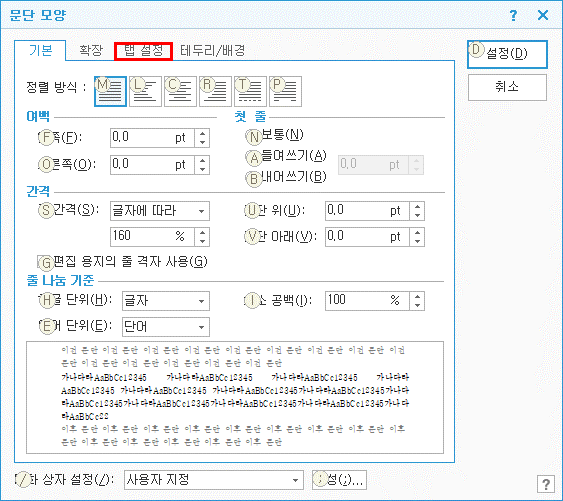Click the 설정(D) button
The image size is (563, 501).
(x=507, y=54)
